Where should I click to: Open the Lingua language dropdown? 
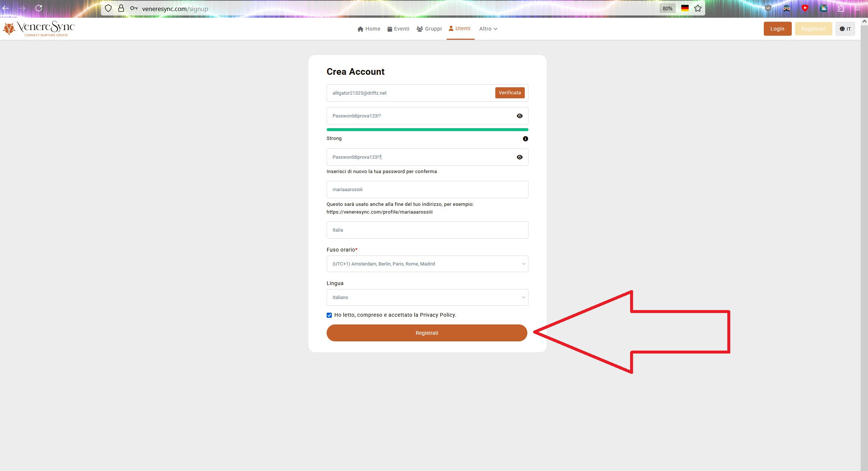coord(427,298)
